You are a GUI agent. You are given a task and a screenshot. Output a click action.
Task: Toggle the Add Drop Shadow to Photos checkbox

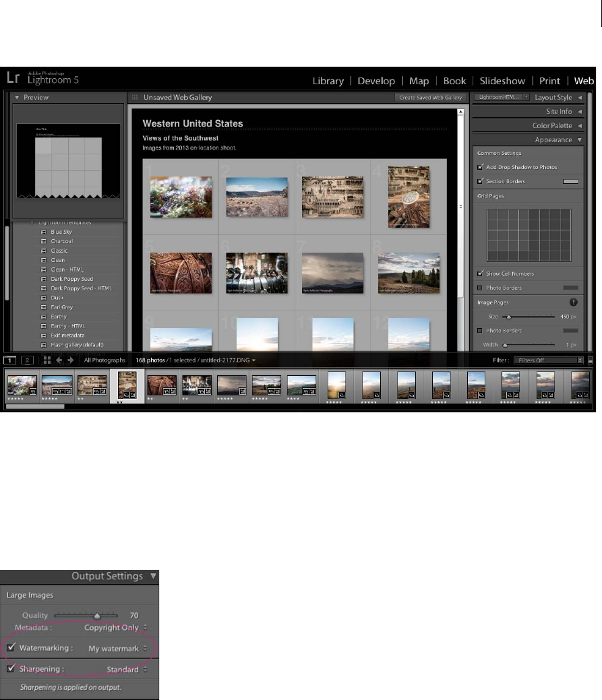pyautogui.click(x=480, y=167)
